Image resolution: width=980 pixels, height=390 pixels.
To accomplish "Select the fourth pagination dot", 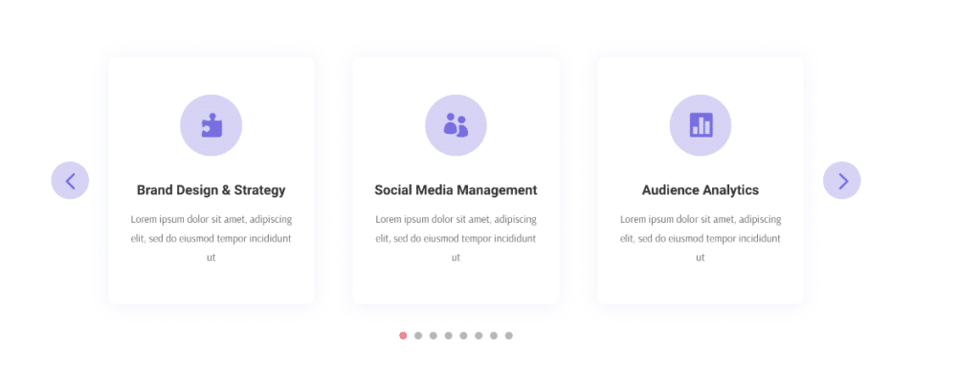I will 448,336.
